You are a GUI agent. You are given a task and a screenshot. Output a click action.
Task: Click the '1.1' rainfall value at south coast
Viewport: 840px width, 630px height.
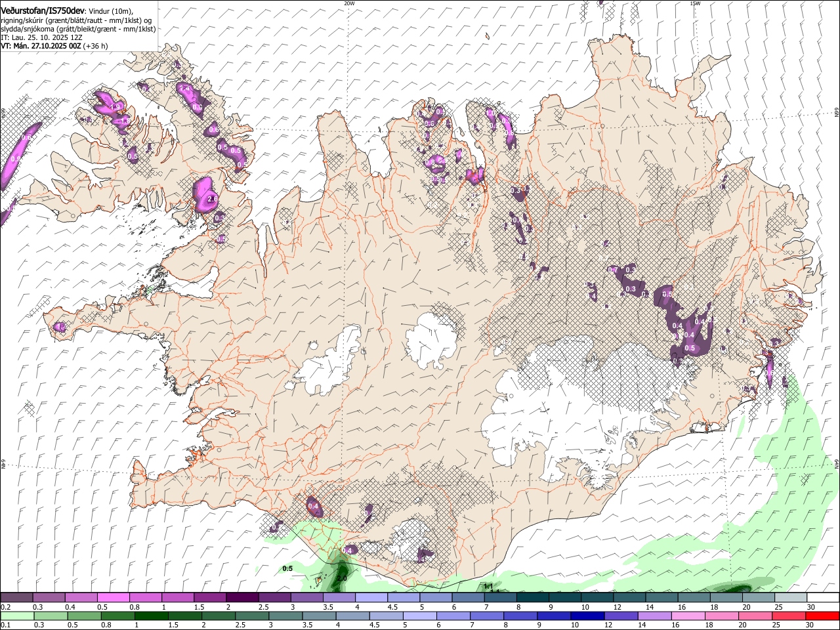(488, 586)
